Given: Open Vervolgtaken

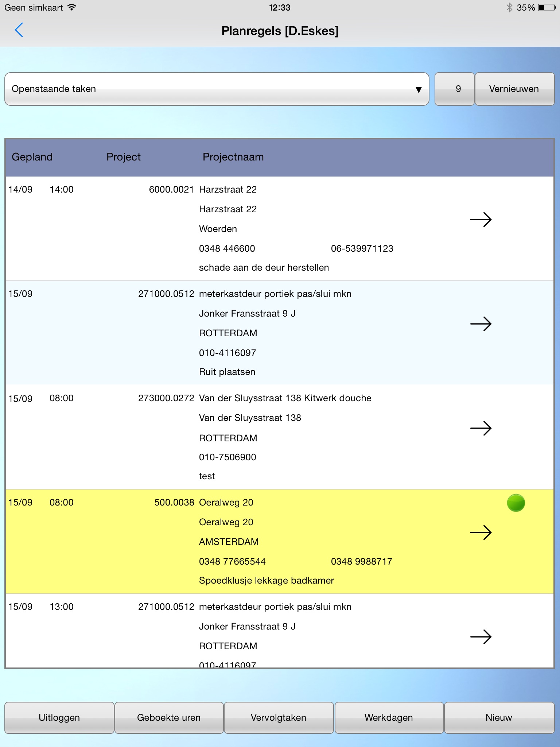Looking at the screenshot, I should pos(279,717).
